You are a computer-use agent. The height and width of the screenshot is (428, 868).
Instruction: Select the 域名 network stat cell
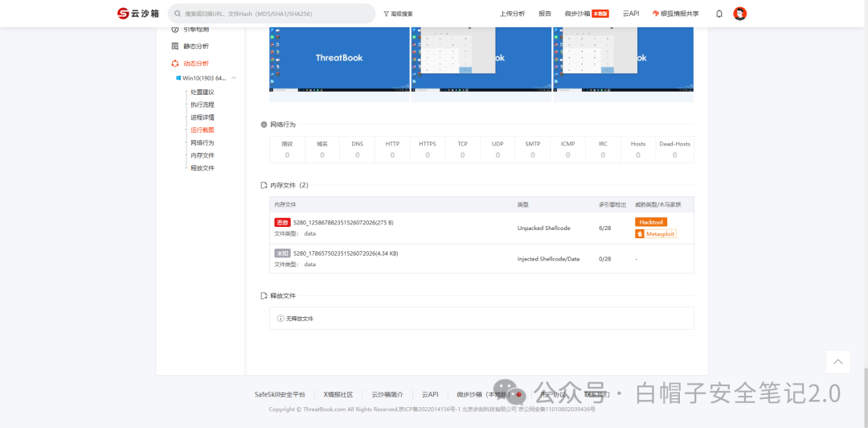(322, 149)
